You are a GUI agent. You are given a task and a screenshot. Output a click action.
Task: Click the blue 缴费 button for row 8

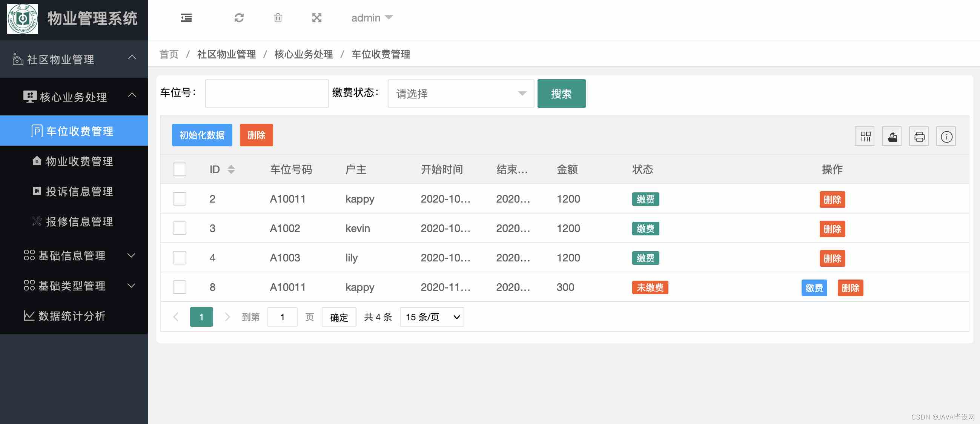click(814, 288)
